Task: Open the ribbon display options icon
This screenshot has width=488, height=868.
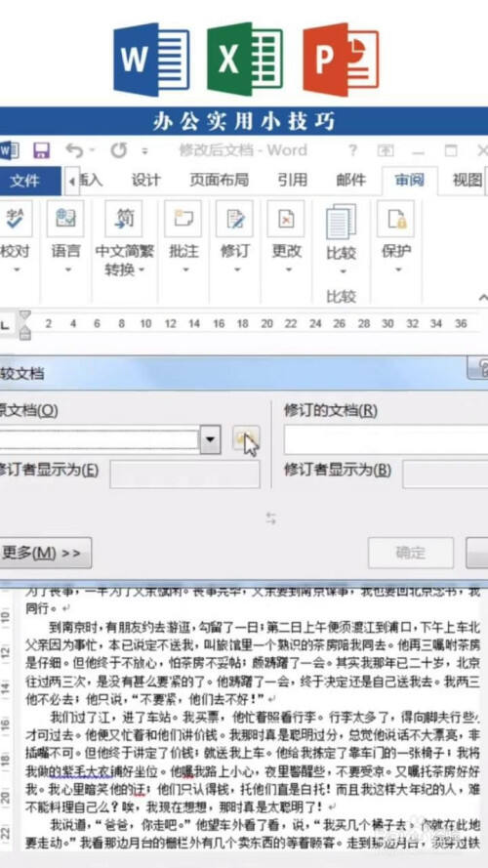Action: point(386,150)
